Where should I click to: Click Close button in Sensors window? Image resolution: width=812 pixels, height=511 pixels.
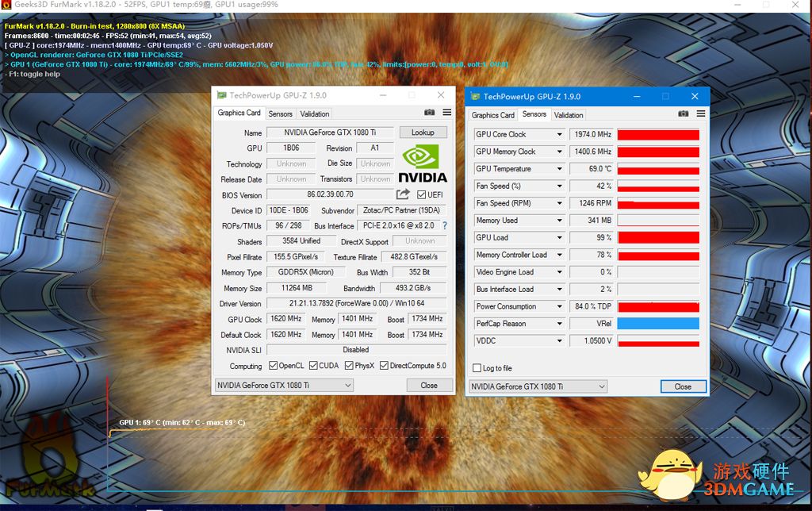683,386
